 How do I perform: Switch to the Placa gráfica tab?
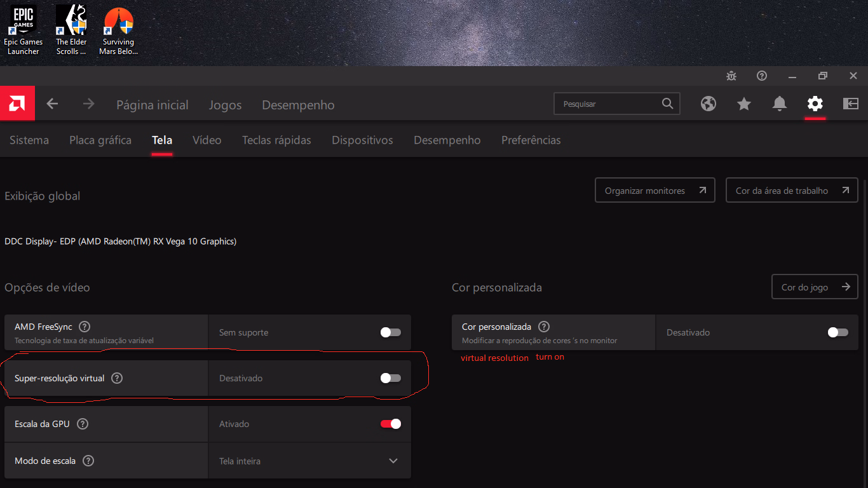pyautogui.click(x=100, y=140)
